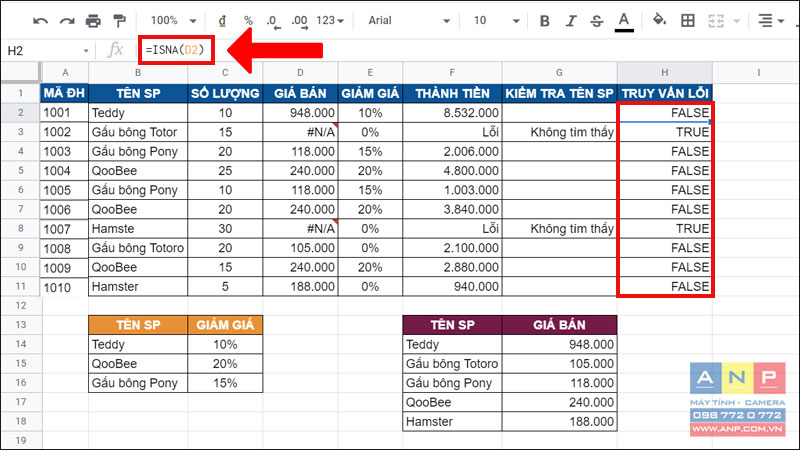This screenshot has width=800, height=450.
Task: Click Không tìm thấy in row 8
Action: click(x=559, y=229)
